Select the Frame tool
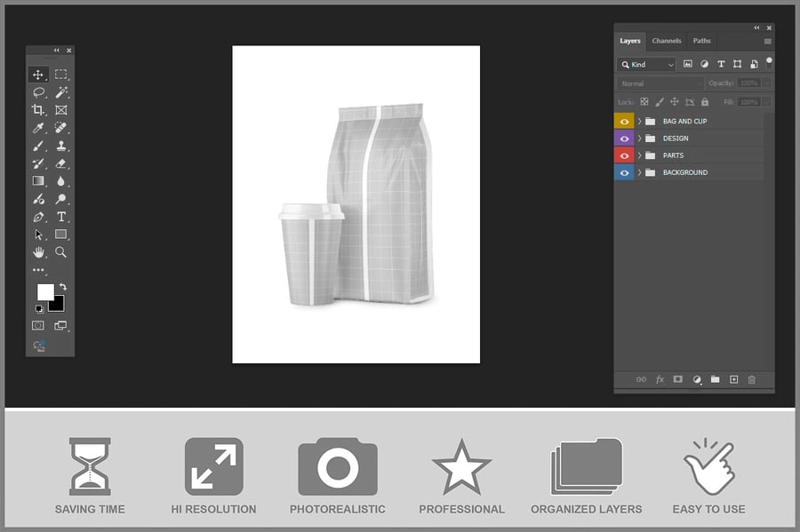This screenshot has width=800, height=532. pyautogui.click(x=61, y=109)
